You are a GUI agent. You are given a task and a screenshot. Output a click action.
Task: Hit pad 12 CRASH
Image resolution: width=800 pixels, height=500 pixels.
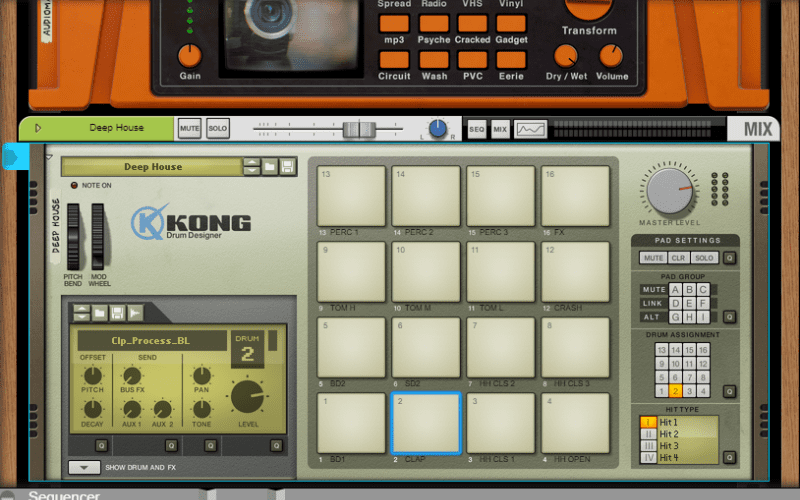(576, 272)
